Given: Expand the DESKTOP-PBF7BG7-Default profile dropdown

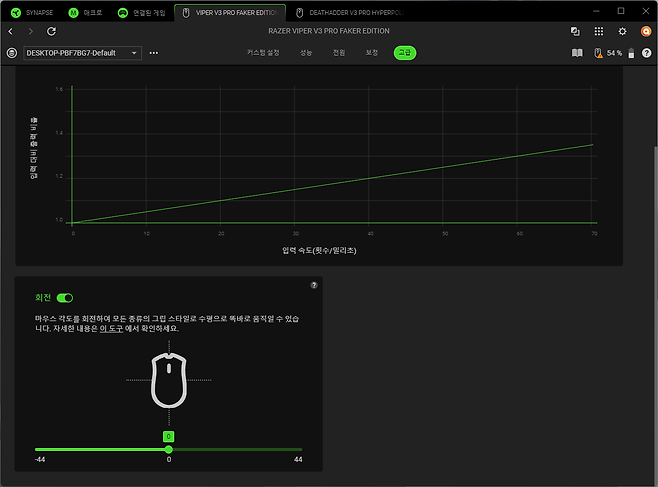Looking at the screenshot, I should [81, 52].
